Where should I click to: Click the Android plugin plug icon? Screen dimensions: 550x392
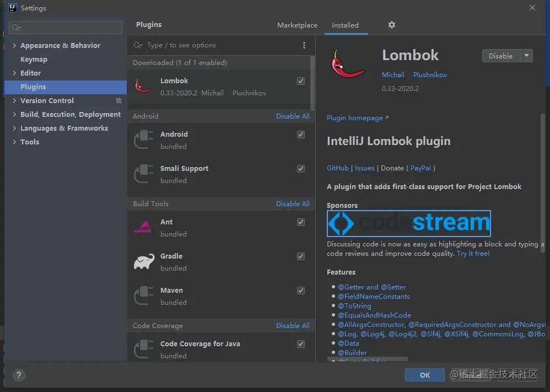tap(143, 139)
